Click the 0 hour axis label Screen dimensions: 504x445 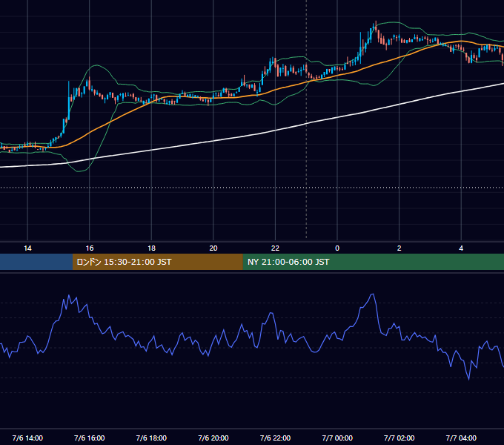point(337,248)
